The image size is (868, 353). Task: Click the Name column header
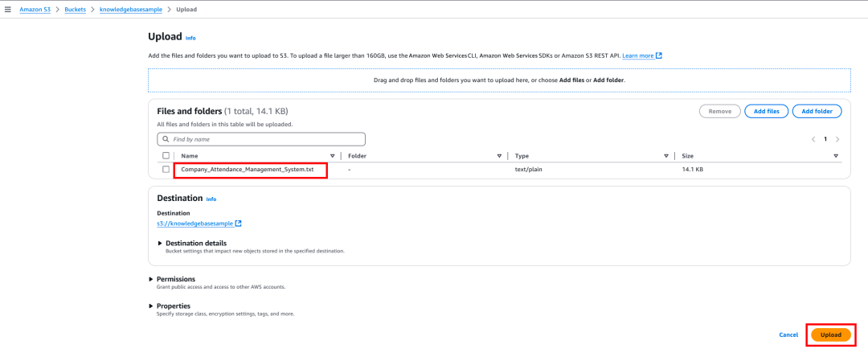click(190, 156)
